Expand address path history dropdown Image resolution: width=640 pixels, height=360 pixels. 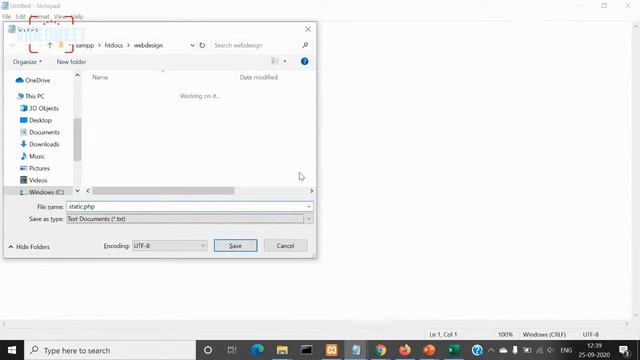click(x=192, y=45)
